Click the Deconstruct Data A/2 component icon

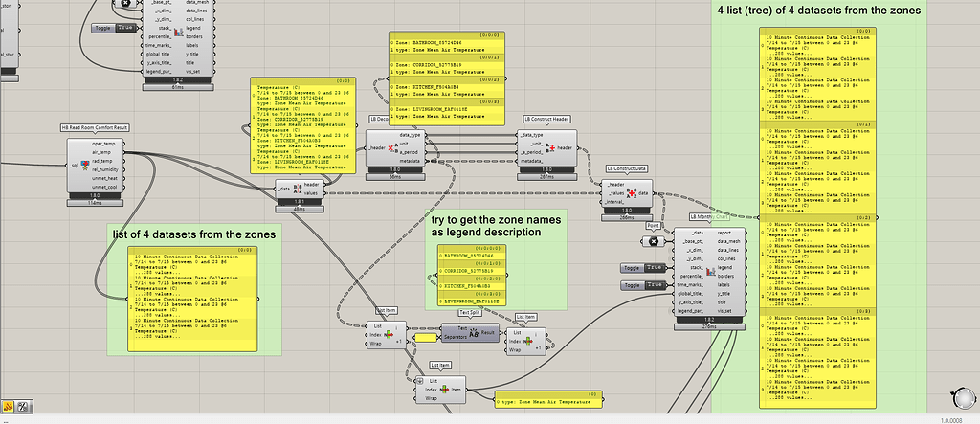point(285,190)
